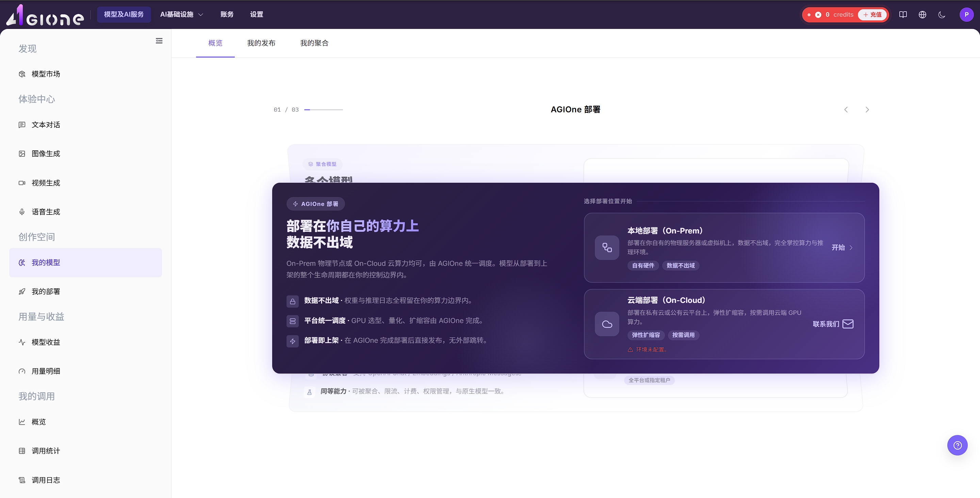The image size is (980, 498).
Task: Open the 模型及AI服务 menu
Action: [x=124, y=14]
